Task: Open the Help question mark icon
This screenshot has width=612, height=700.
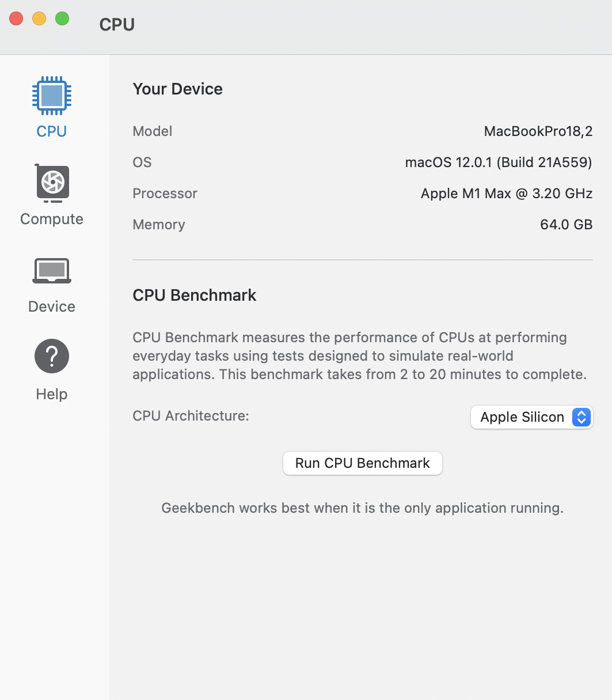Action: pos(52,356)
